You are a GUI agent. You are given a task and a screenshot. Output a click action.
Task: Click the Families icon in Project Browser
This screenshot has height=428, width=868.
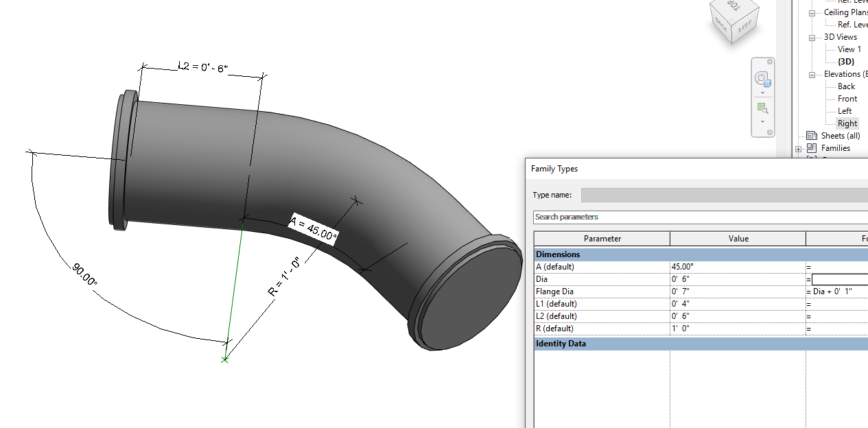(x=812, y=147)
